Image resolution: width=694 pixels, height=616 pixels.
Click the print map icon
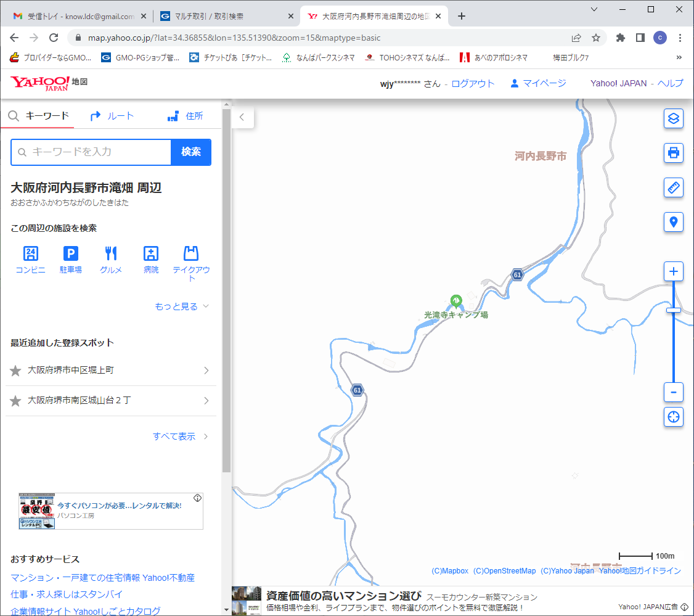[674, 153]
